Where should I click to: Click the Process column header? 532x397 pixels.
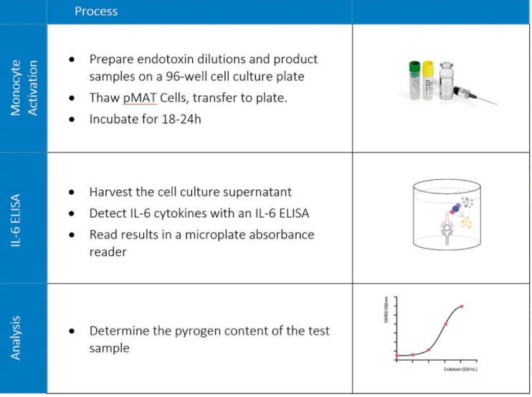click(x=96, y=11)
